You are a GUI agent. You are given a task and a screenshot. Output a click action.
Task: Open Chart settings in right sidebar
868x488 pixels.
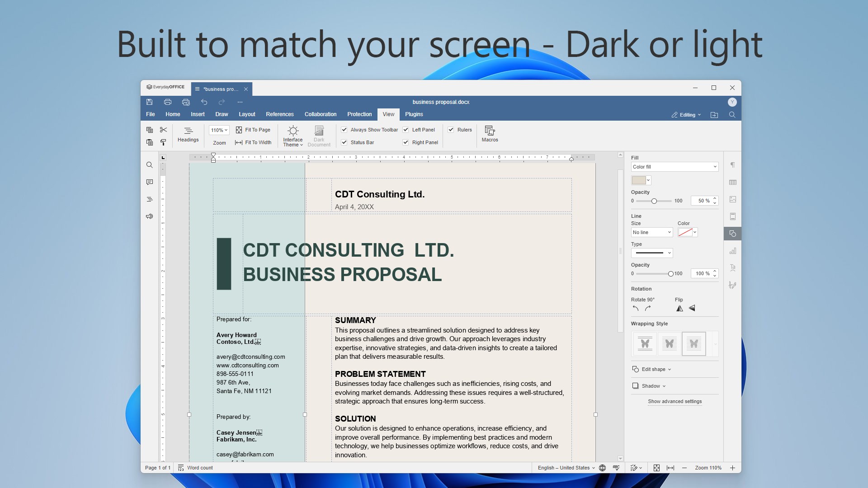coord(733,251)
